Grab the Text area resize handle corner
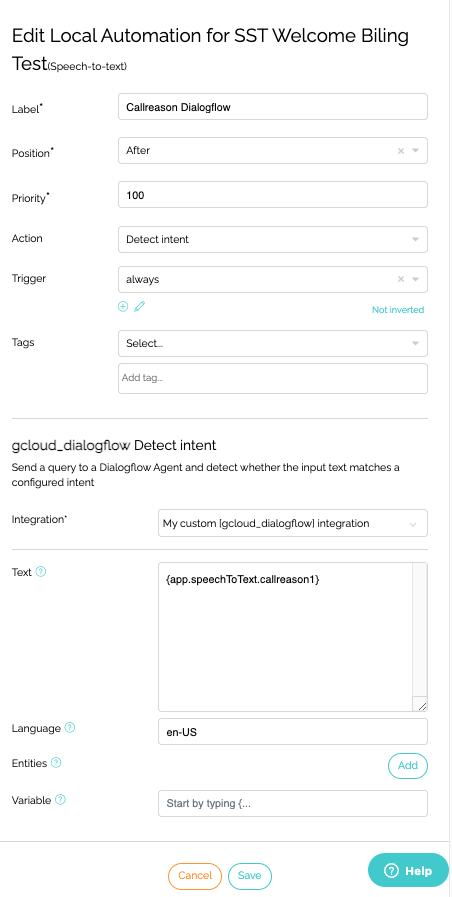 (422, 707)
